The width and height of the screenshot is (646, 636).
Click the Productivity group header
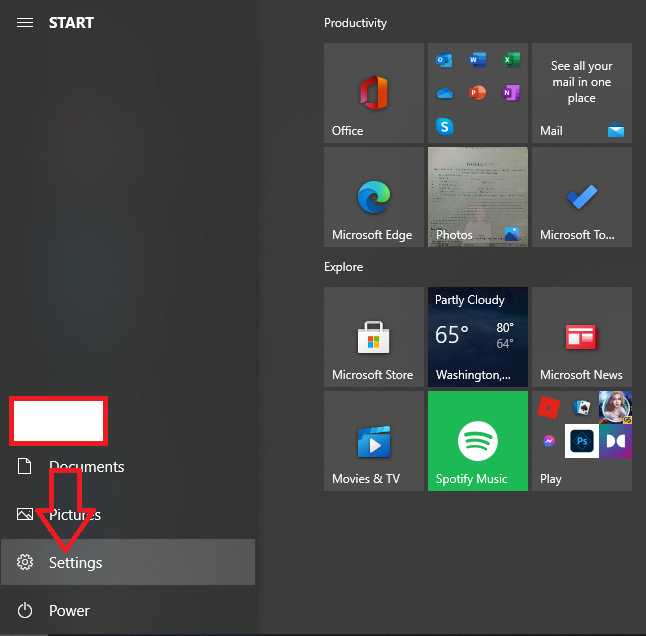[355, 23]
